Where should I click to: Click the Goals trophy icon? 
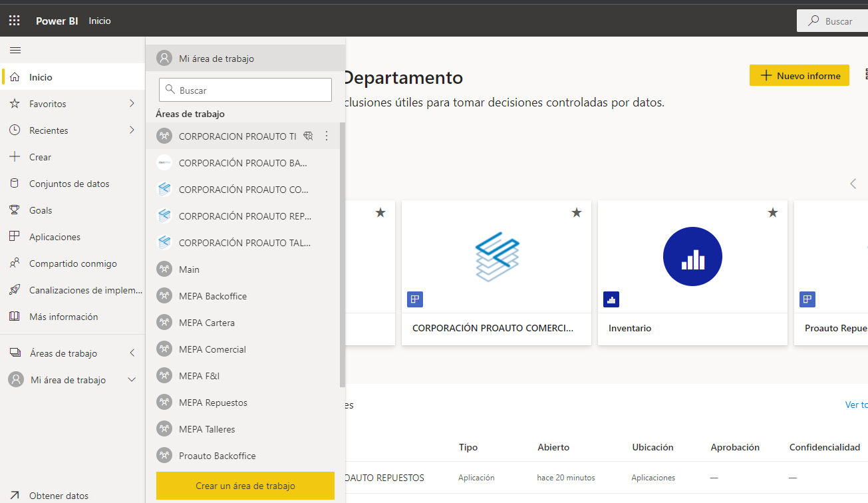coord(15,210)
